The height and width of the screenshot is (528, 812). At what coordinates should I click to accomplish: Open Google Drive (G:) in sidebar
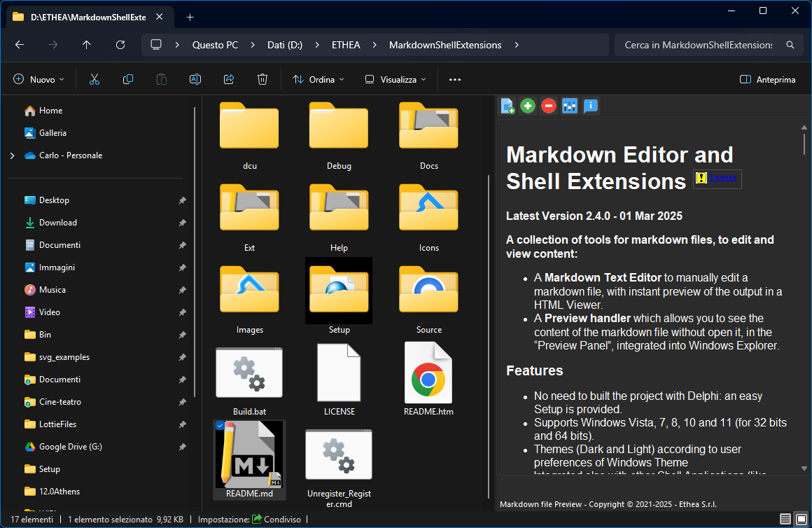click(71, 447)
